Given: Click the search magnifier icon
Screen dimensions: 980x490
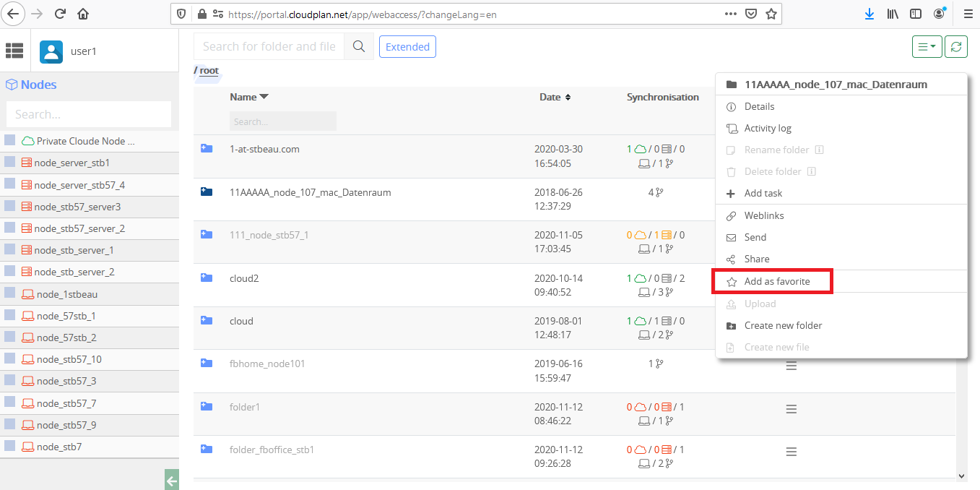Looking at the screenshot, I should [x=359, y=47].
